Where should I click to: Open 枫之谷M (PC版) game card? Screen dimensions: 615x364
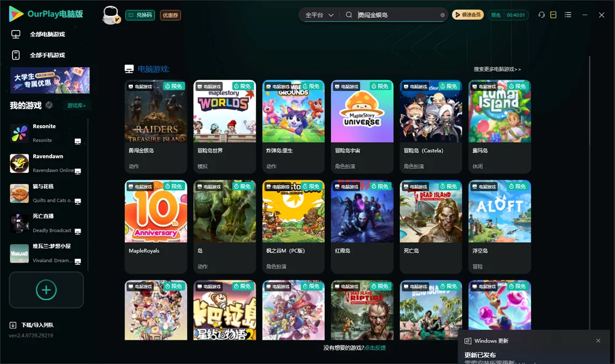point(293,227)
